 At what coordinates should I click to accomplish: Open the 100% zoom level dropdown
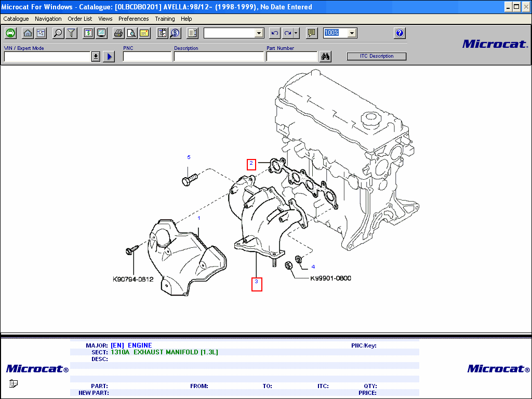coord(352,33)
